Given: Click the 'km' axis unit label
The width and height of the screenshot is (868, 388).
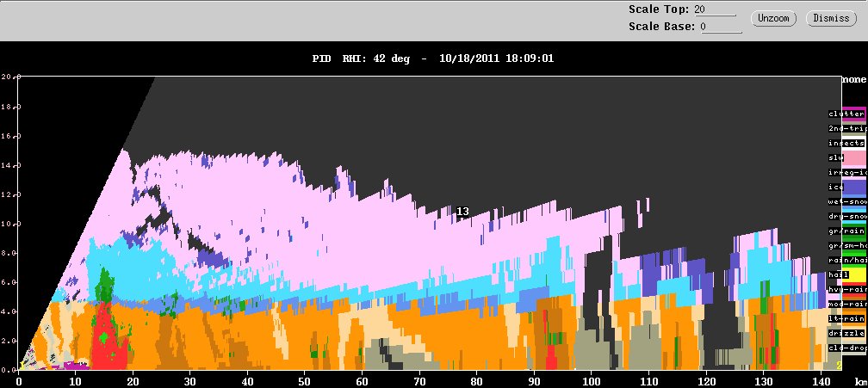Looking at the screenshot, I should coord(860,382).
